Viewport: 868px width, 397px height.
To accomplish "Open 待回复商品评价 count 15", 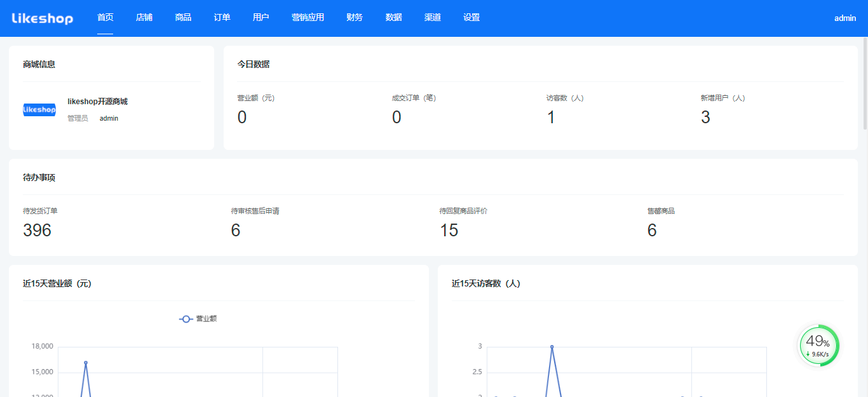I will tap(449, 230).
